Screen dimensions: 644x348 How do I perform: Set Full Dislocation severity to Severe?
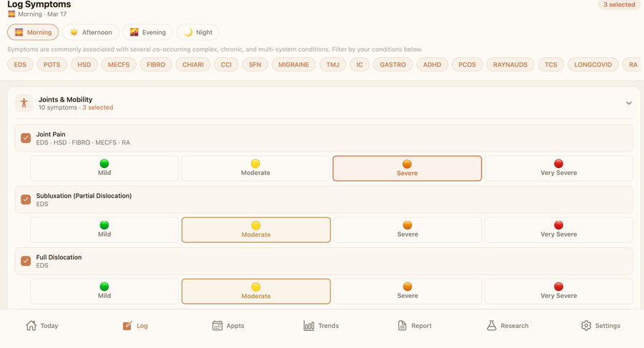(407, 292)
